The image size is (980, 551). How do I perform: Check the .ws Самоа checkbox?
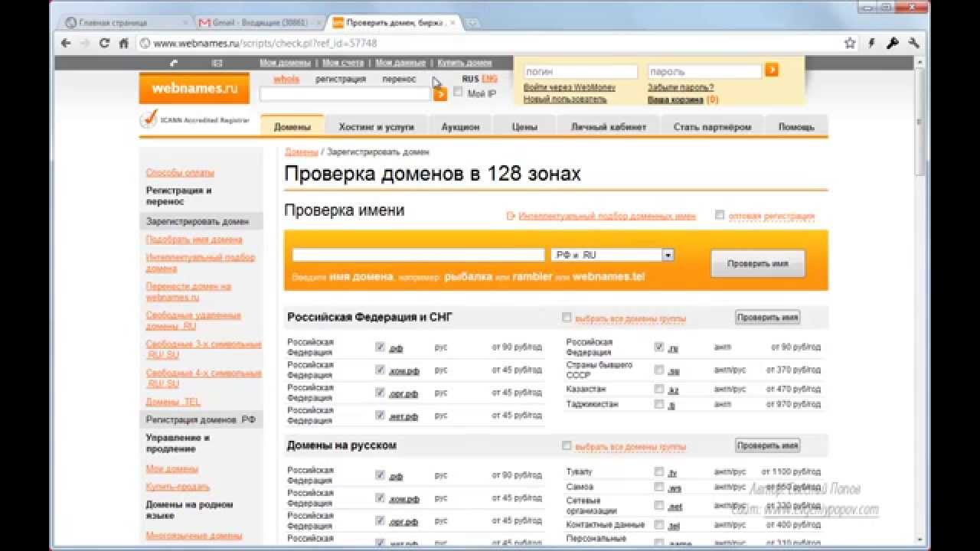click(x=659, y=487)
